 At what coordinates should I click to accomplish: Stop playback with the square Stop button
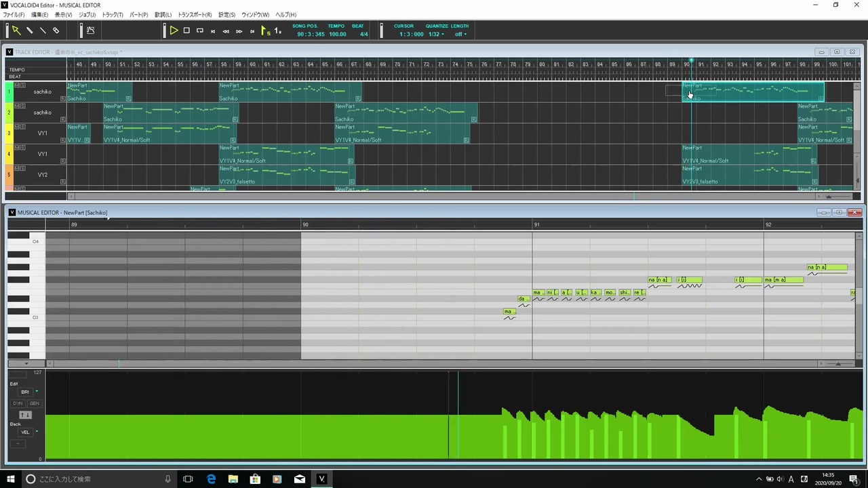coord(186,30)
